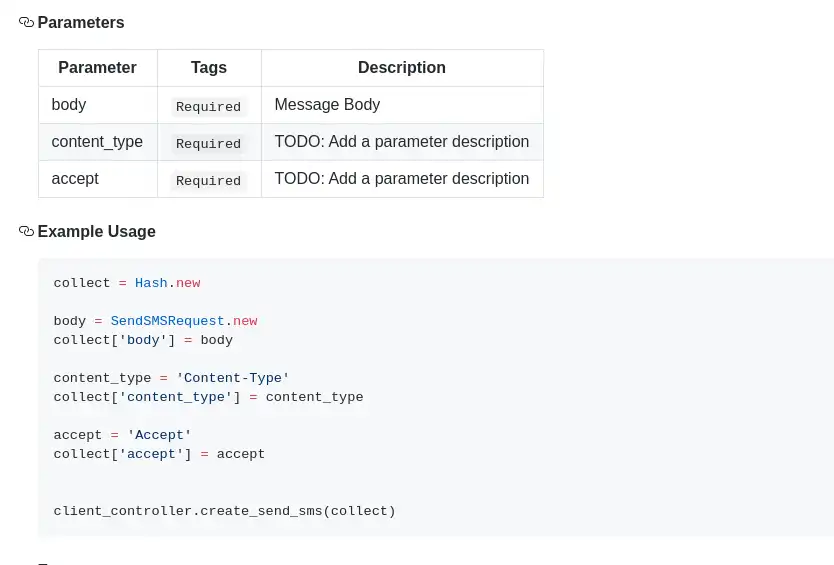Click the TODO description in the accept row

(x=401, y=179)
